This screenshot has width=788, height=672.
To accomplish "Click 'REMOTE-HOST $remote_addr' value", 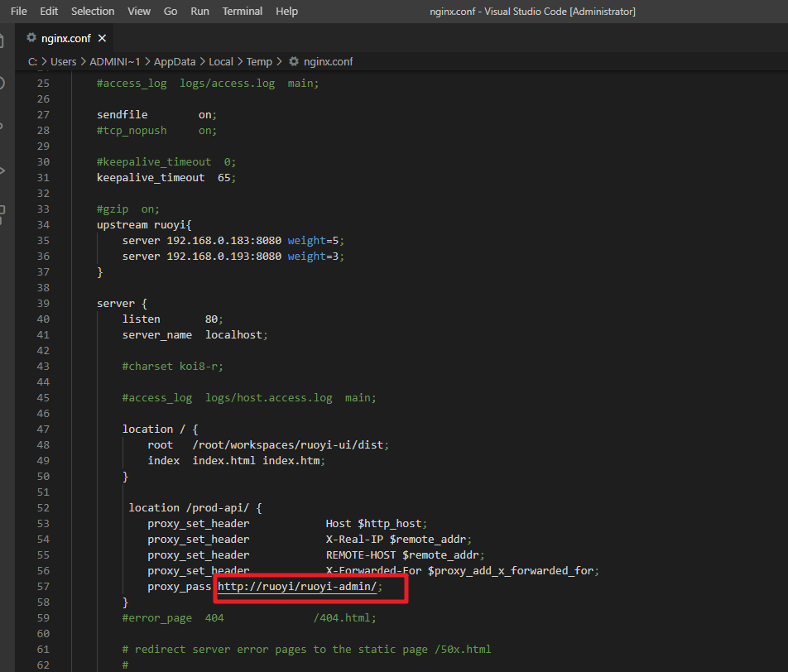I will tap(402, 554).
